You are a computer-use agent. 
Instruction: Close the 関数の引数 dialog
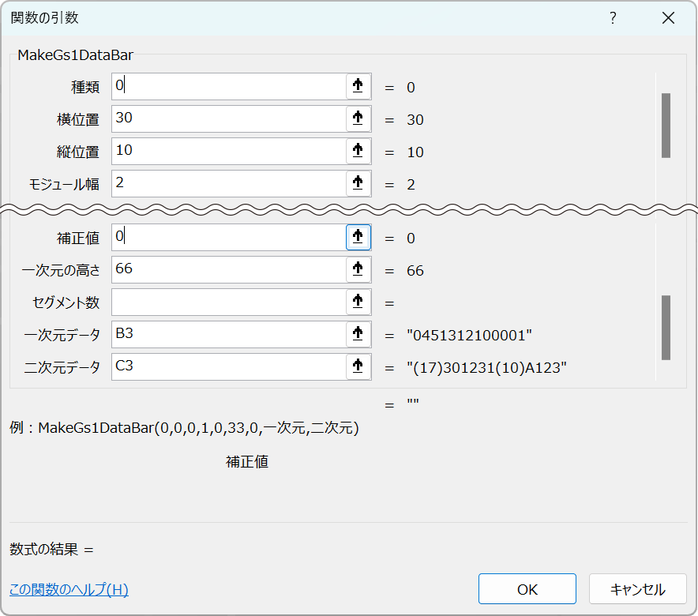point(668,18)
